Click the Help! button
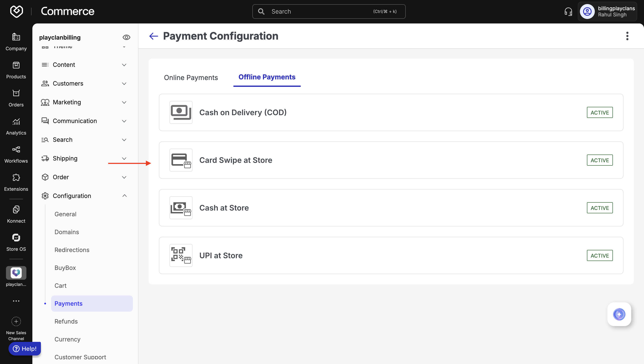644x364 pixels. click(x=25, y=348)
